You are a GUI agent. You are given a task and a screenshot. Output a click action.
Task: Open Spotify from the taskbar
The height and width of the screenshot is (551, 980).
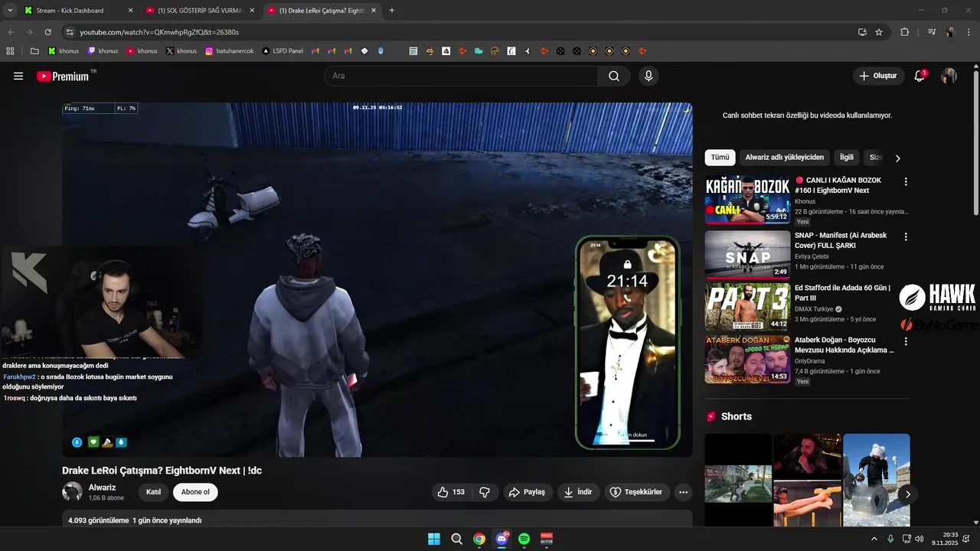[524, 539]
